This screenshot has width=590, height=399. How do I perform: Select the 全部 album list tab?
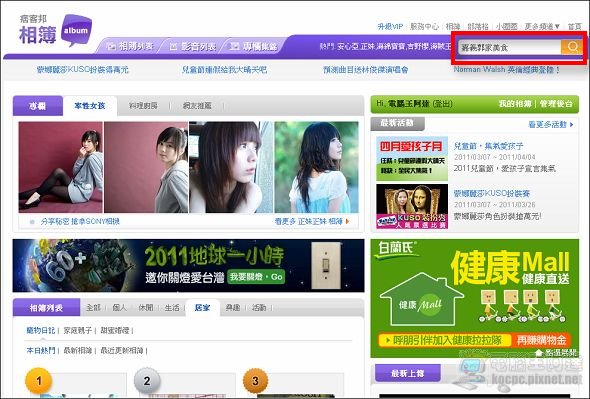(93, 308)
